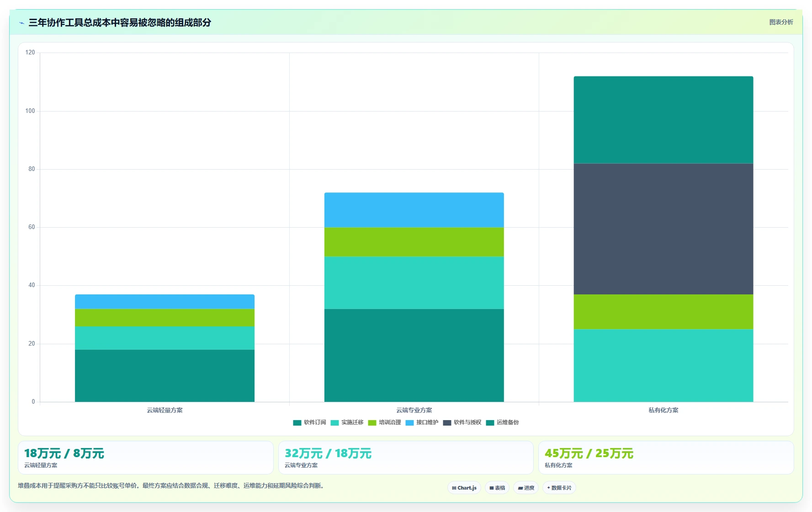Toggle the 软件订阅 legend item
812x512 pixels.
click(309, 422)
